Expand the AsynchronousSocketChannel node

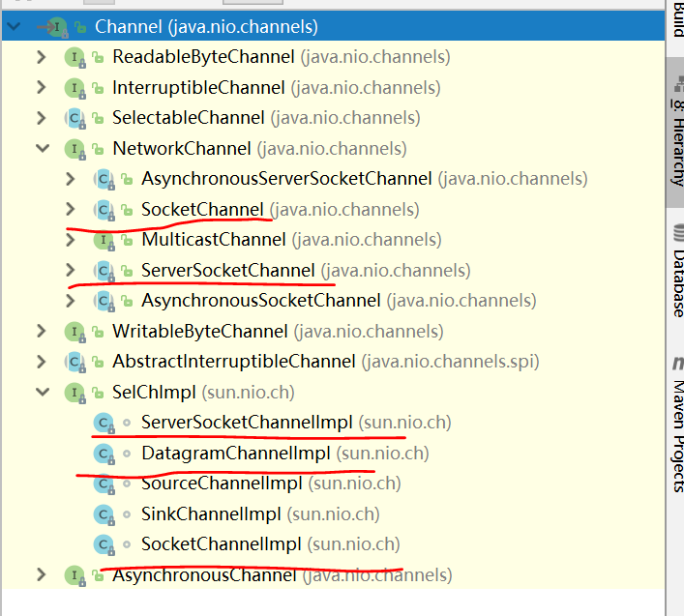pyautogui.click(x=70, y=301)
